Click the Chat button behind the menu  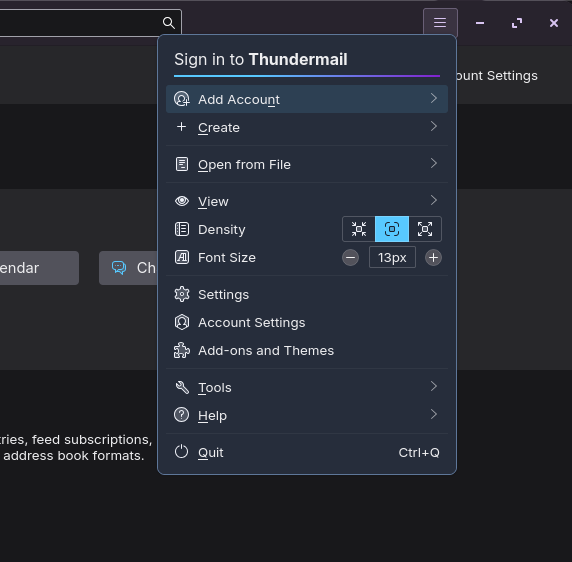[x=128, y=268]
